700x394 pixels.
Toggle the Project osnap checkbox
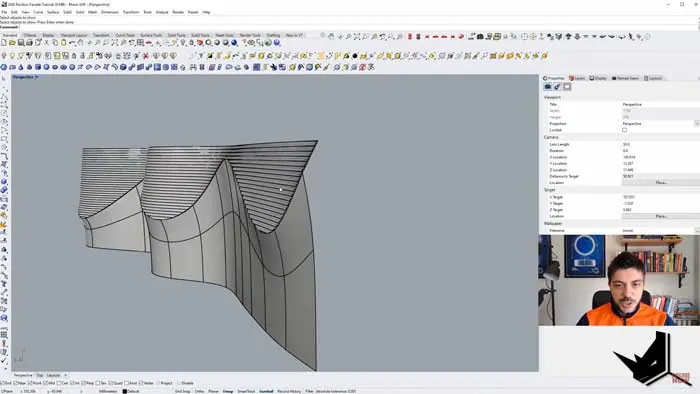point(159,383)
